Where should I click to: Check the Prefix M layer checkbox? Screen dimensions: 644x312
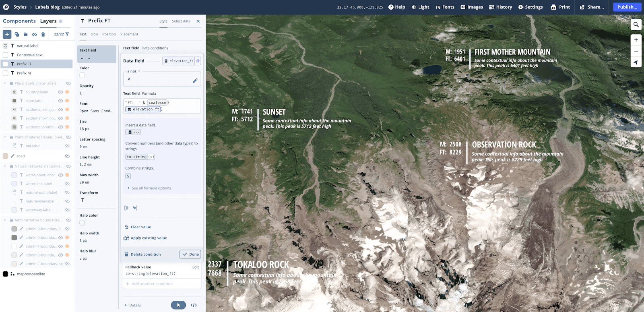click(x=6, y=73)
